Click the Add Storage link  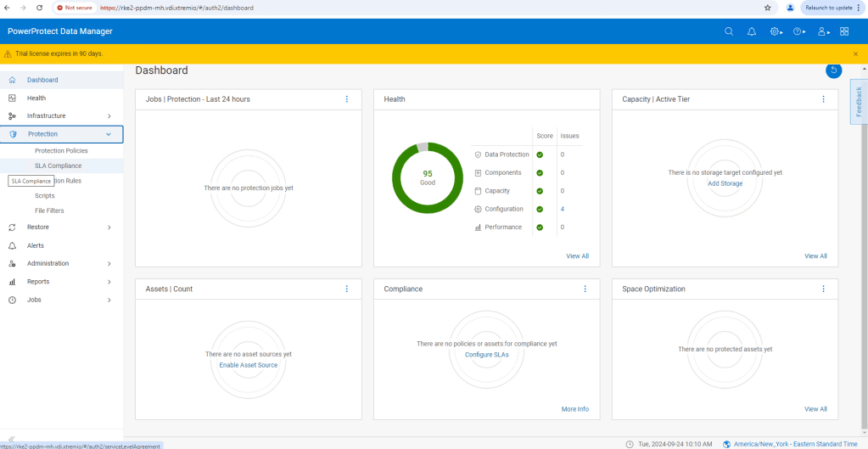(725, 183)
